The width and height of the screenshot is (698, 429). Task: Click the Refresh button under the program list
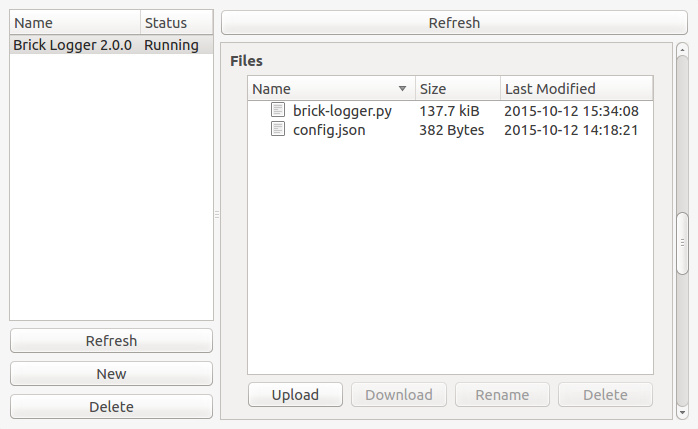pos(111,341)
